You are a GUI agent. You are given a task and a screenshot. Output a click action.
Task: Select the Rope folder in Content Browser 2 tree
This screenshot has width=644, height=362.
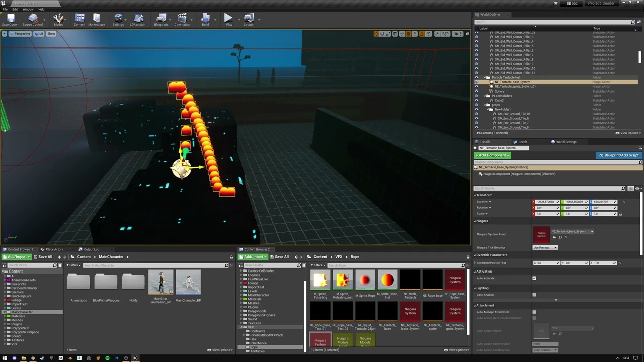tap(254, 347)
